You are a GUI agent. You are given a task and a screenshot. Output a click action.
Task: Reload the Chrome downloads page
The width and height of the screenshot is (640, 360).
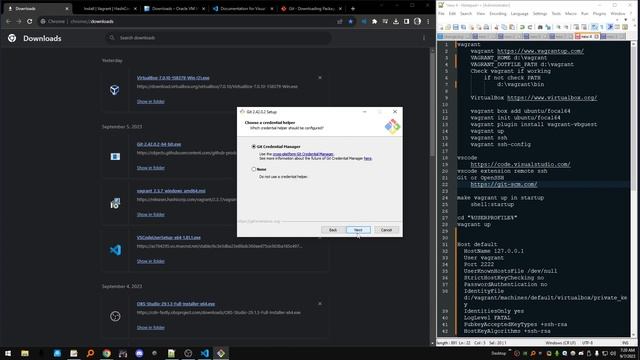coord(29,21)
